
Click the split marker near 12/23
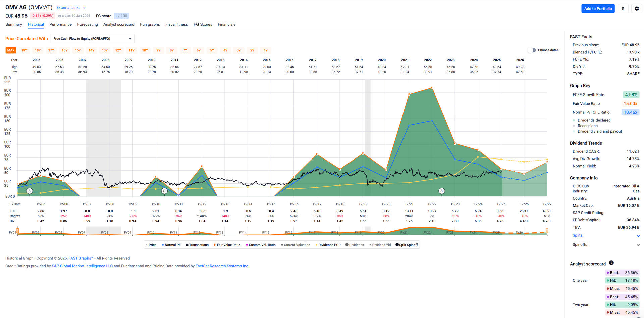click(442, 191)
